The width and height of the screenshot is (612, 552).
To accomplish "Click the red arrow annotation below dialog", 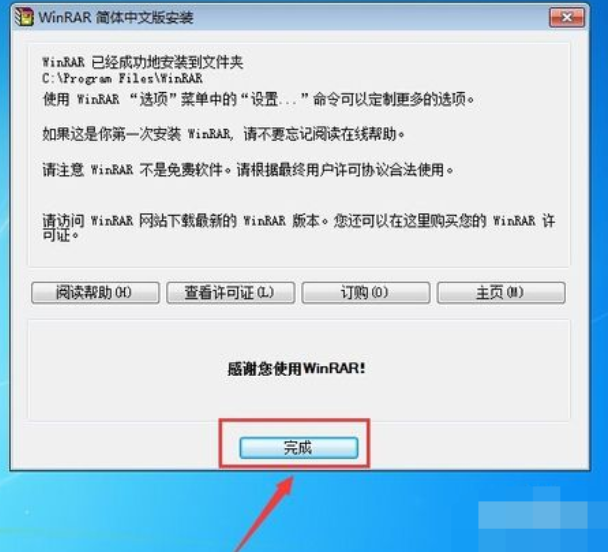I will click(265, 513).
